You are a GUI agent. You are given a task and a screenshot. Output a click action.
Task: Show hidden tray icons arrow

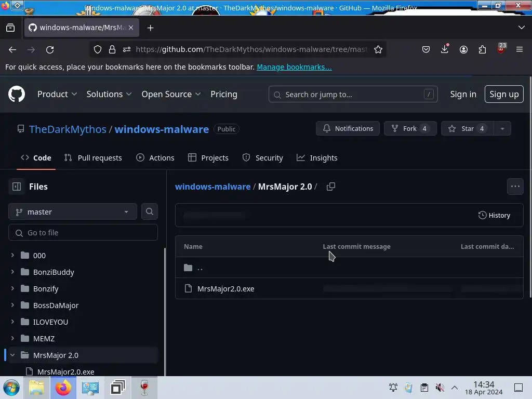[455, 388]
